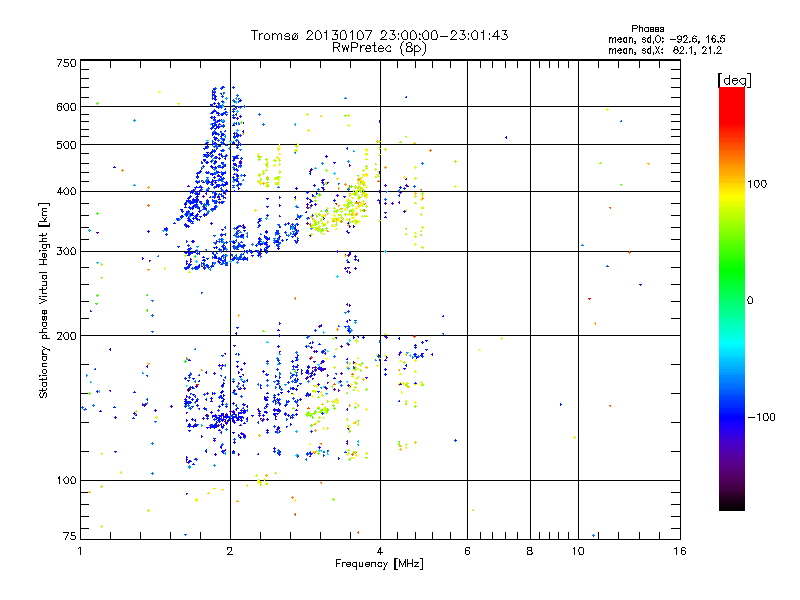The image size is (800, 600).
Task: Click the y-axis tick label '400'
Action: [66, 192]
